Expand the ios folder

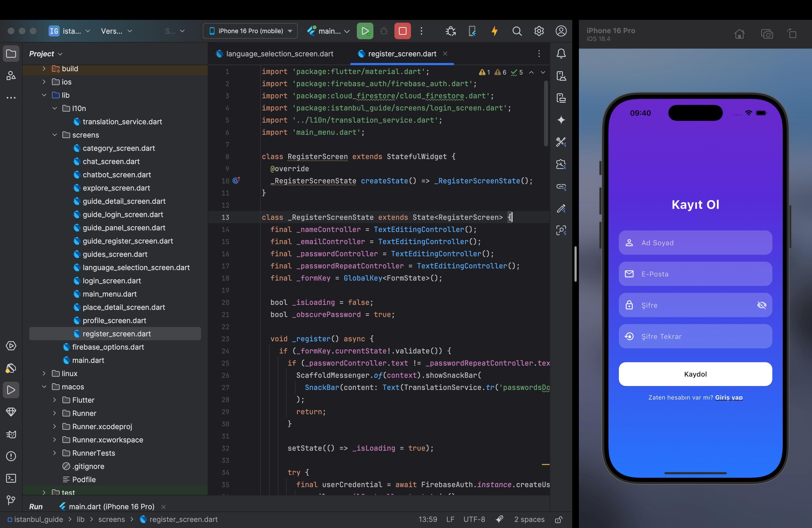click(x=44, y=82)
